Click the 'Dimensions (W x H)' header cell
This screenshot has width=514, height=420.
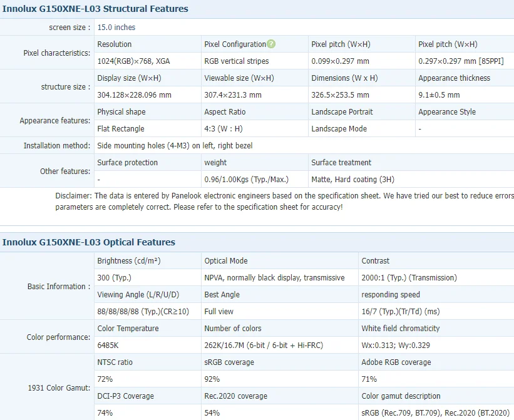pyautogui.click(x=344, y=78)
